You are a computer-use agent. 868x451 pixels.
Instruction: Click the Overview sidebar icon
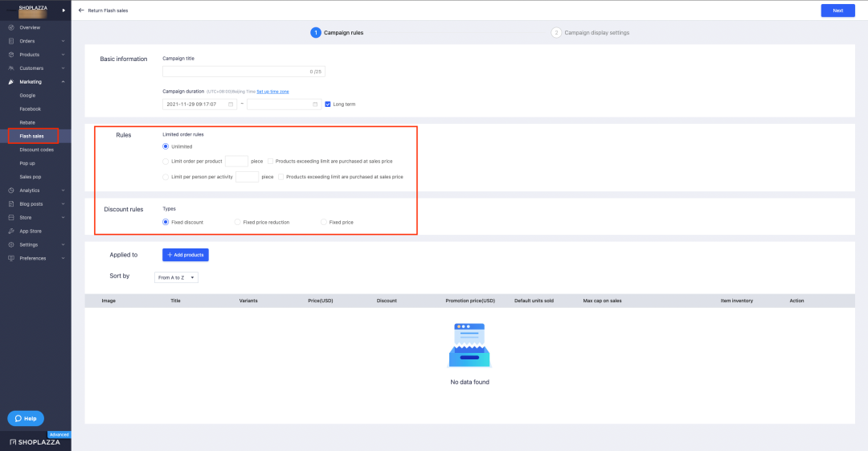tap(11, 27)
